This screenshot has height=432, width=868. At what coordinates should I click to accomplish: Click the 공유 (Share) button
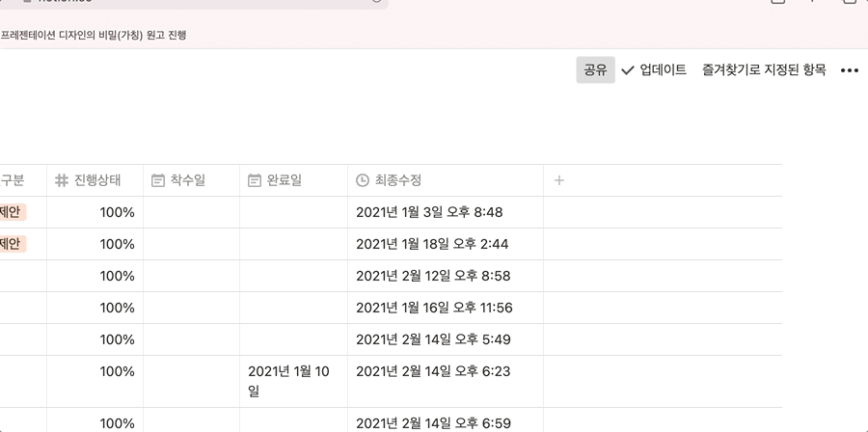coord(595,69)
